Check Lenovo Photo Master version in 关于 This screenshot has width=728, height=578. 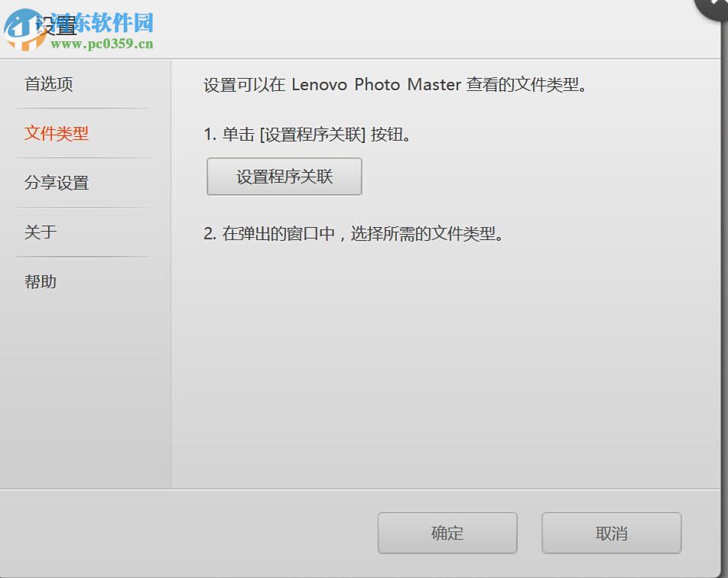[39, 232]
